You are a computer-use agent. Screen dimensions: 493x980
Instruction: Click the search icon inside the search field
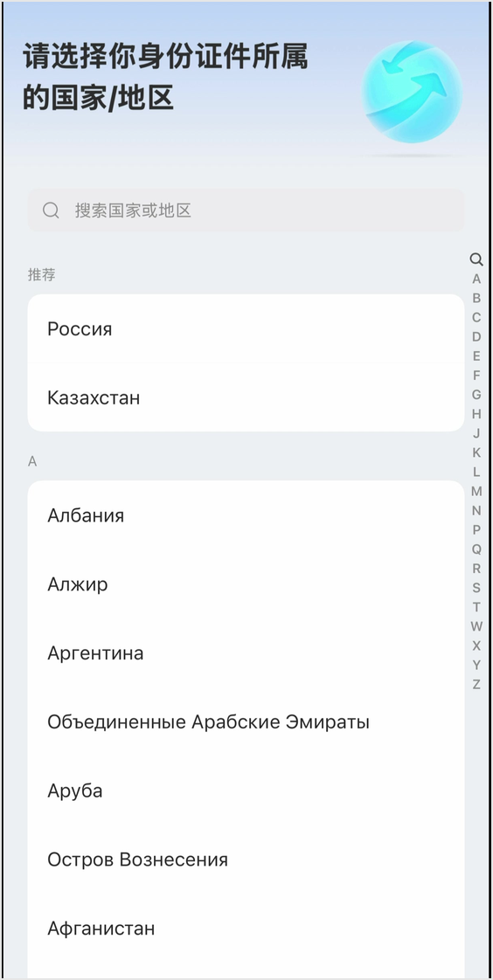[52, 210]
